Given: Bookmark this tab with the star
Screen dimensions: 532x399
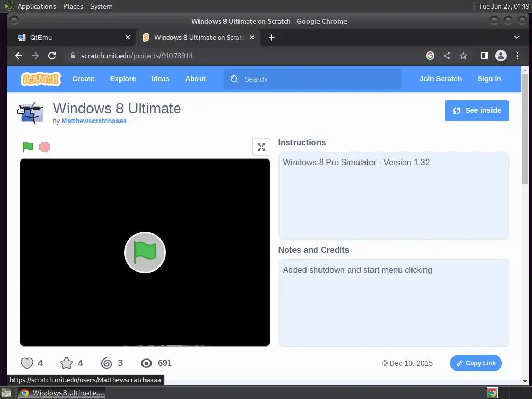Looking at the screenshot, I should pos(463,56).
